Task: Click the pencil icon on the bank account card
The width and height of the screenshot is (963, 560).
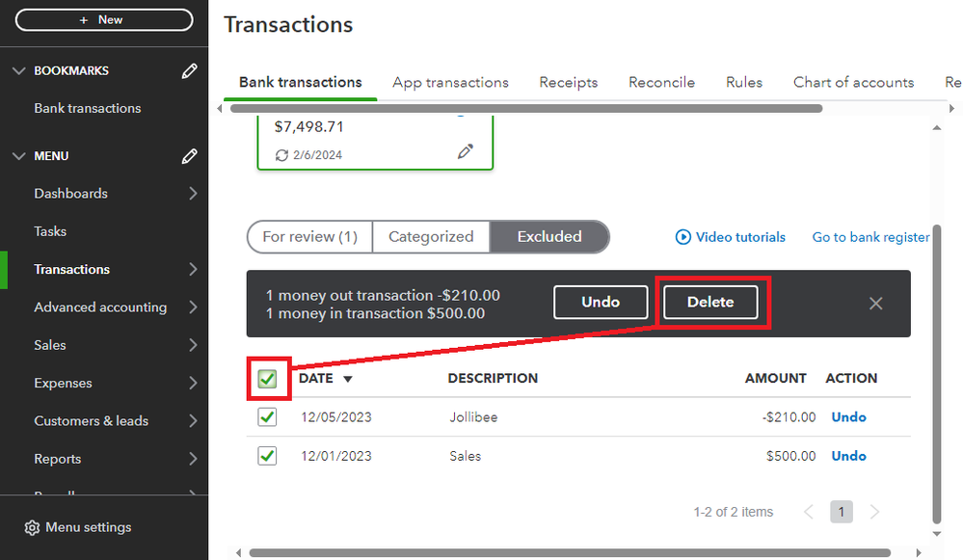Action: point(466,151)
